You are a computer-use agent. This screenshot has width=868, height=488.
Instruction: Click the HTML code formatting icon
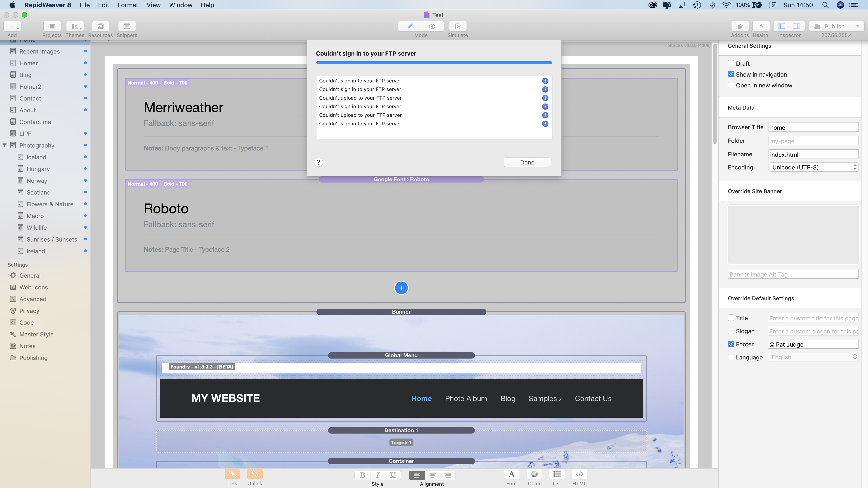(x=579, y=474)
